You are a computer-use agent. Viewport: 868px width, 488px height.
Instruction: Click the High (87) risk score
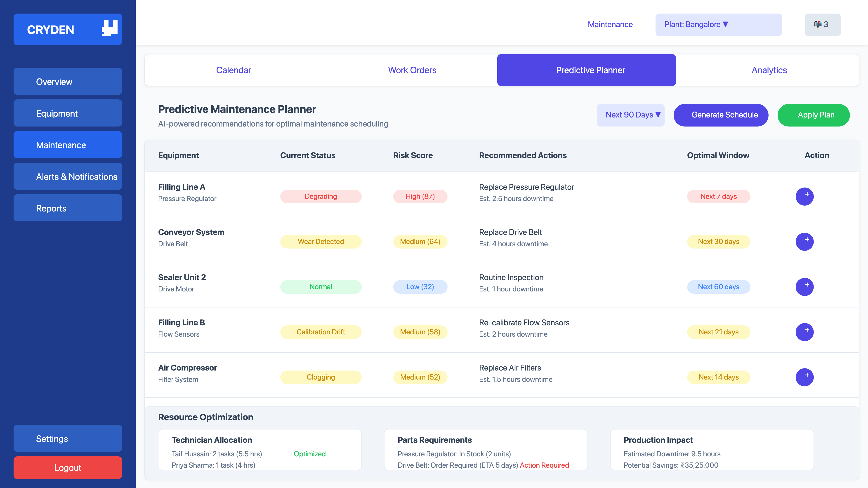(x=420, y=196)
